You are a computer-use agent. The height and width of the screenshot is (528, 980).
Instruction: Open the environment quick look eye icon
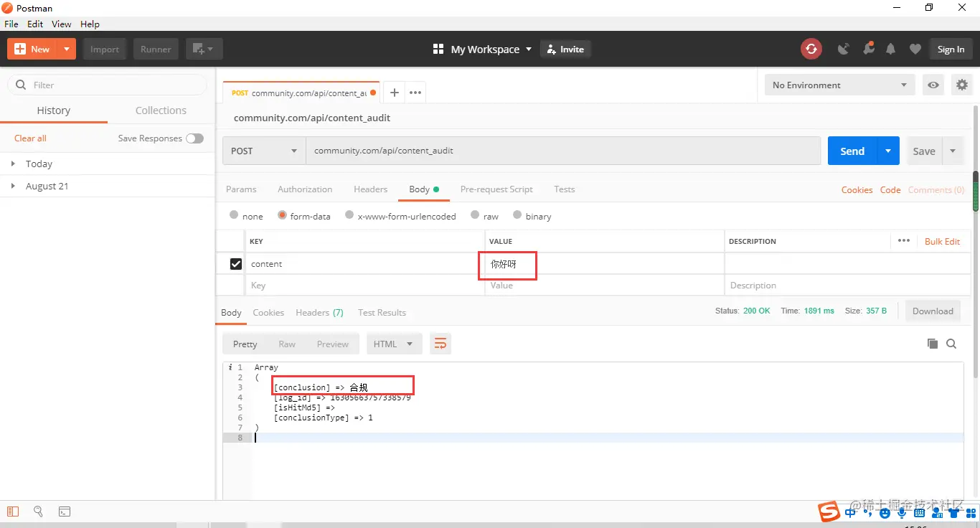point(933,85)
